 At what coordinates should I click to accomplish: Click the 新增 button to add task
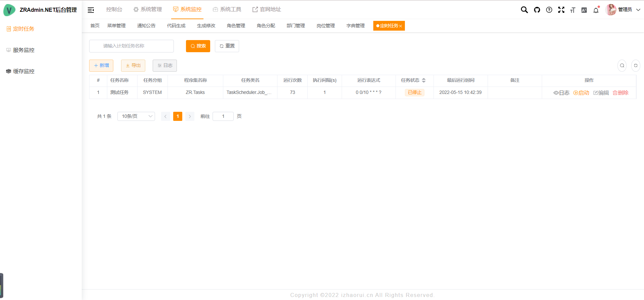101,66
